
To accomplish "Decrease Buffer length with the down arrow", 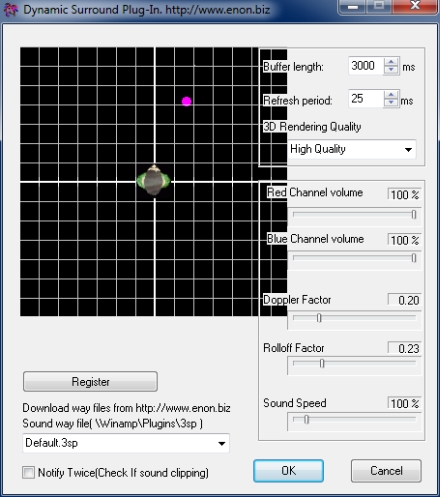I will pos(391,70).
